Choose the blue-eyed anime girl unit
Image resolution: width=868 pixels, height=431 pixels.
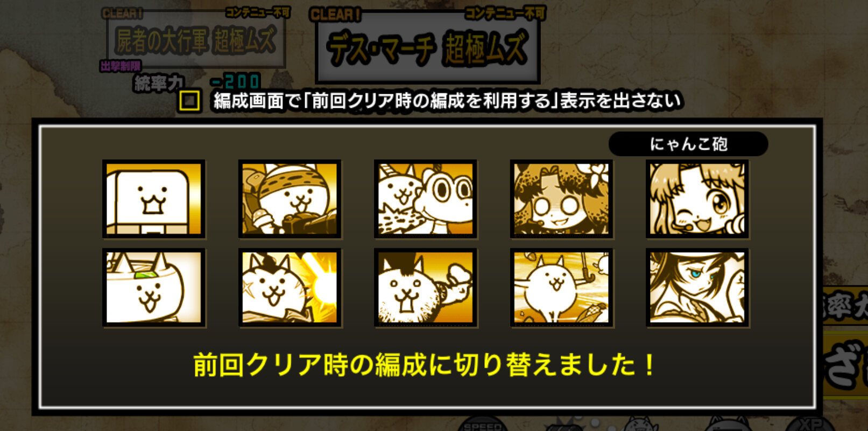point(697,288)
